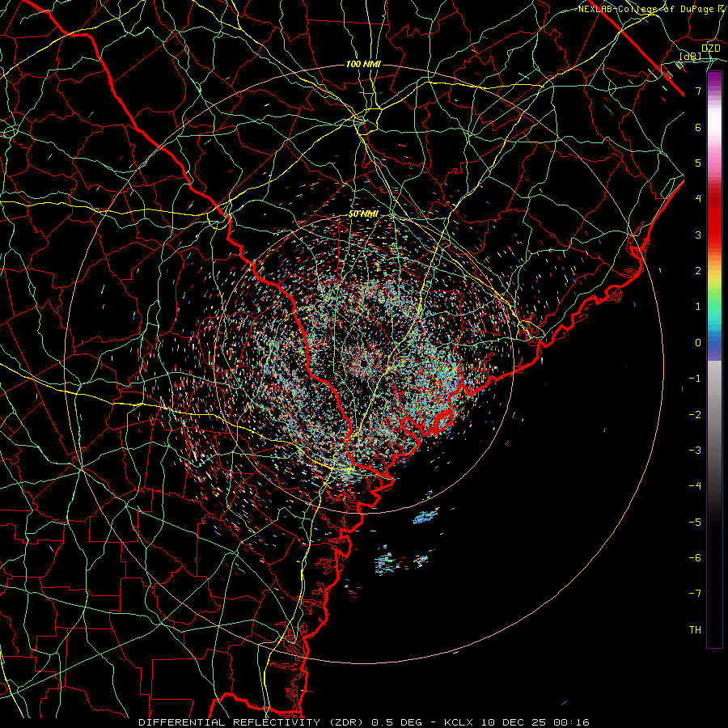Click the -2 value on the color scale
The image size is (728, 728).
(x=695, y=415)
